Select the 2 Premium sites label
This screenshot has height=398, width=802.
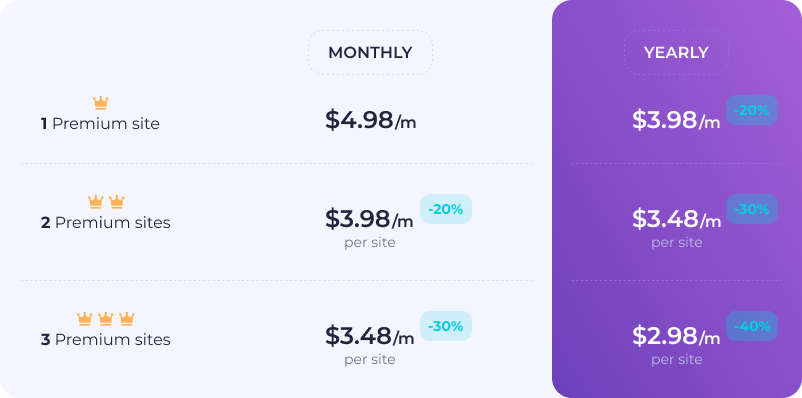(106, 223)
